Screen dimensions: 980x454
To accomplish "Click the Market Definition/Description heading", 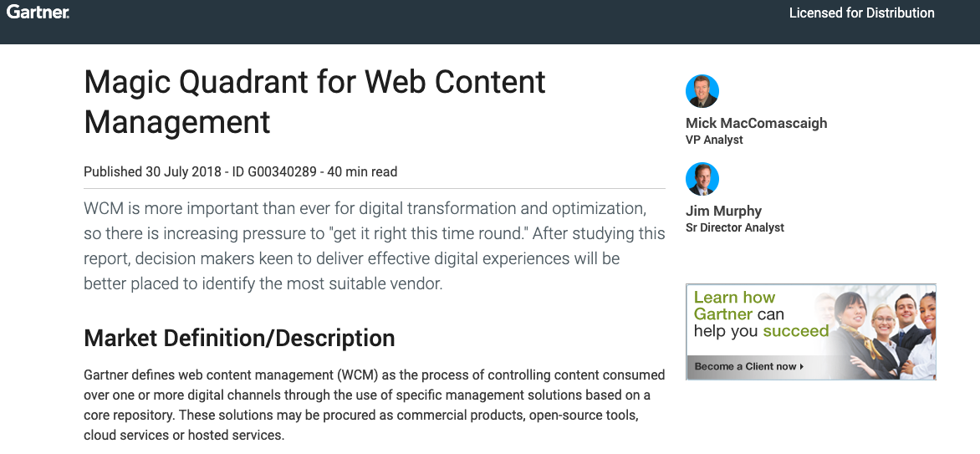I will point(239,339).
